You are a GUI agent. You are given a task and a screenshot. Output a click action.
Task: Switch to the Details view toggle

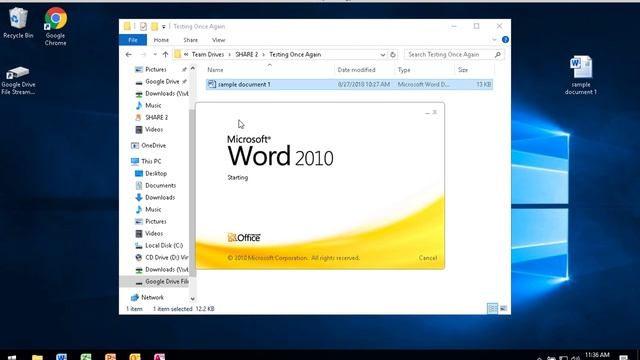(x=492, y=309)
